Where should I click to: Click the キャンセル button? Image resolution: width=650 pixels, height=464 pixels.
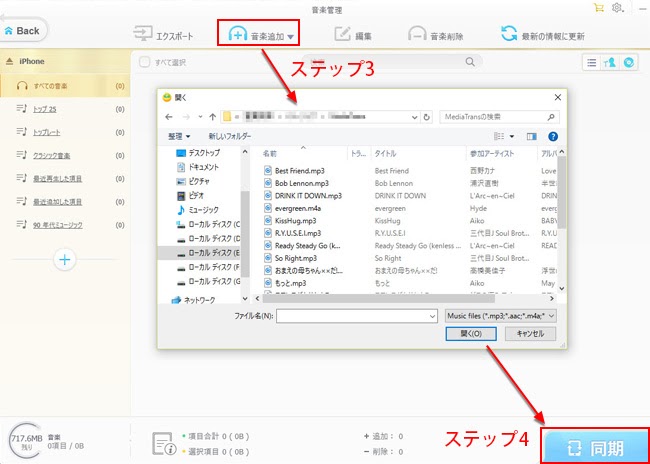[530, 333]
